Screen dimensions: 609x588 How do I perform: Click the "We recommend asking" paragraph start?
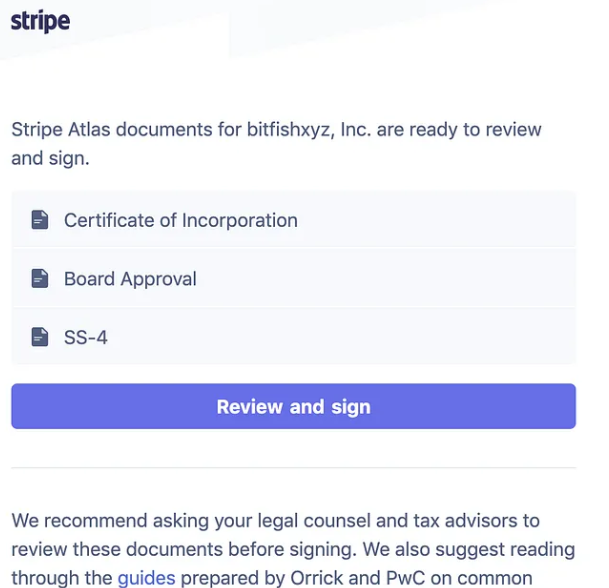click(90, 521)
